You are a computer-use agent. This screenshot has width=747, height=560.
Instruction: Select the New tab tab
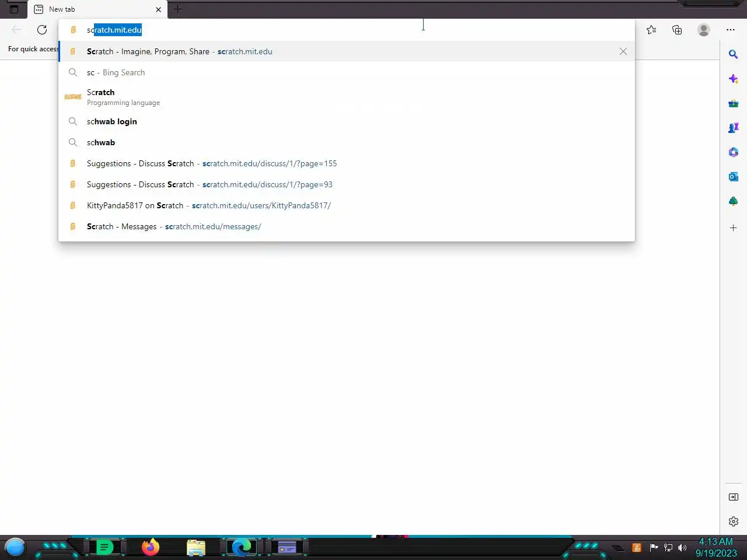(97, 9)
